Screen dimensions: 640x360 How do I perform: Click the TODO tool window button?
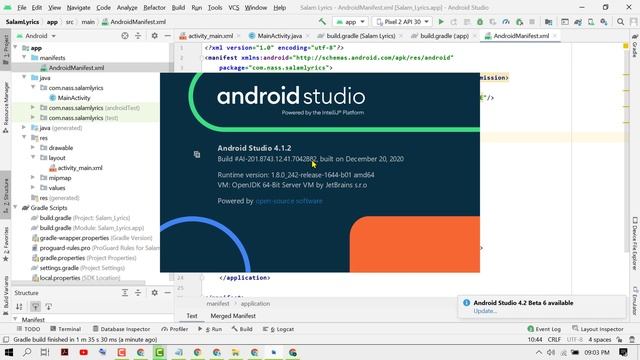[28, 329]
